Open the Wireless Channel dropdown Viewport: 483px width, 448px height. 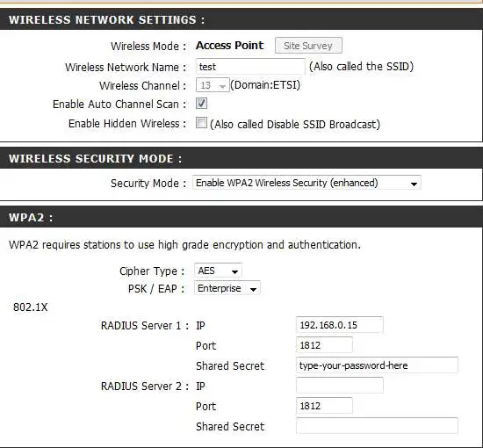213,85
